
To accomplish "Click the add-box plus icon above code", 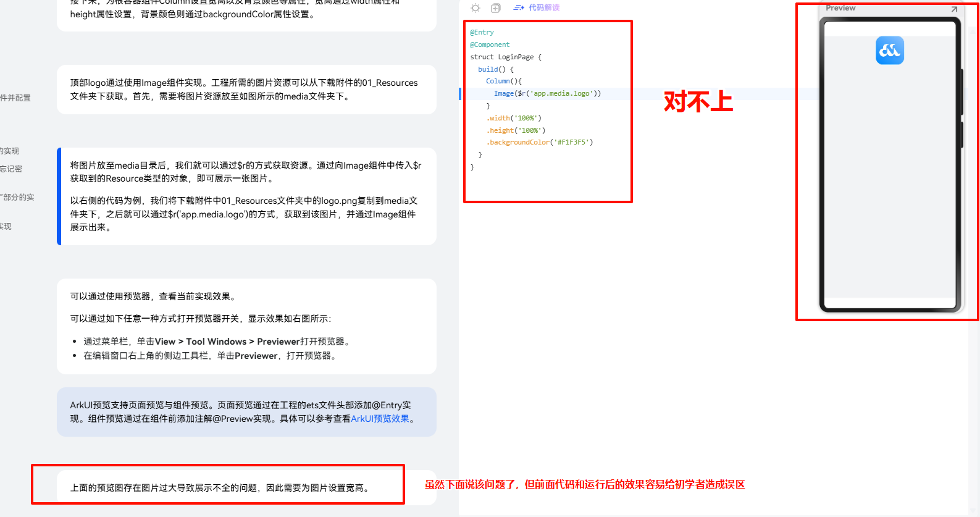I will pyautogui.click(x=495, y=8).
